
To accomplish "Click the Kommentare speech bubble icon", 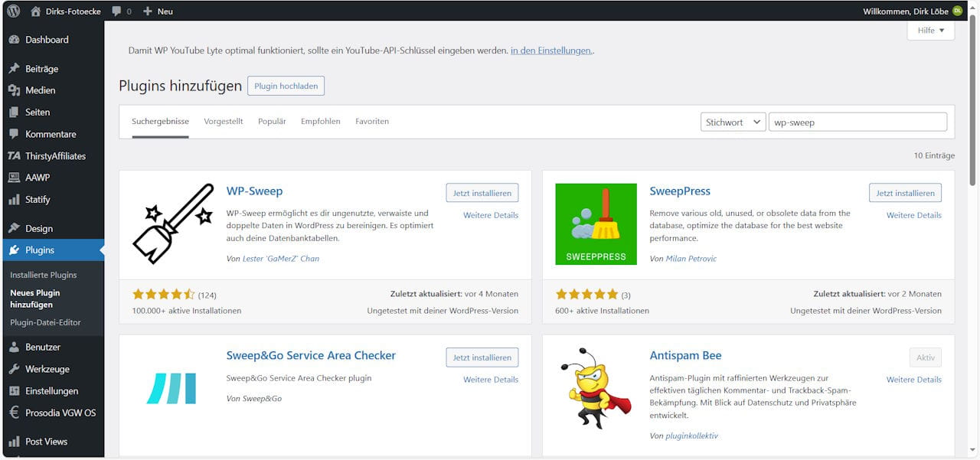I will pyautogui.click(x=14, y=134).
